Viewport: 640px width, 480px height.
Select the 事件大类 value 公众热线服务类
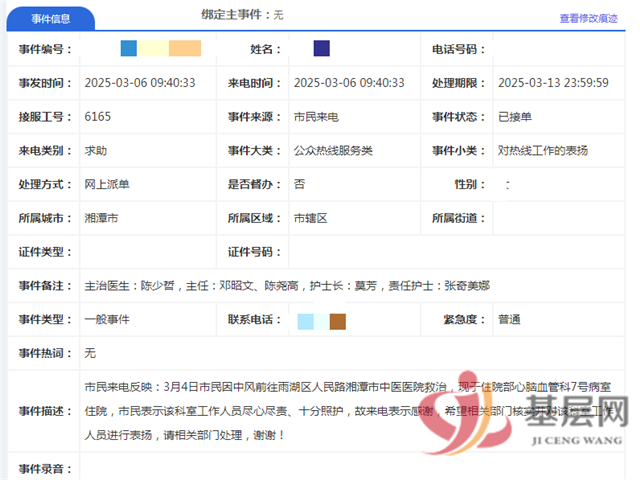point(333,151)
